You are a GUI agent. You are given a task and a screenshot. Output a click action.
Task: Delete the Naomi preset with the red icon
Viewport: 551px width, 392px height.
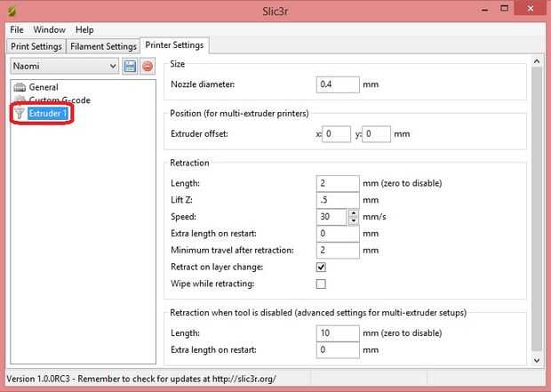[x=148, y=66]
